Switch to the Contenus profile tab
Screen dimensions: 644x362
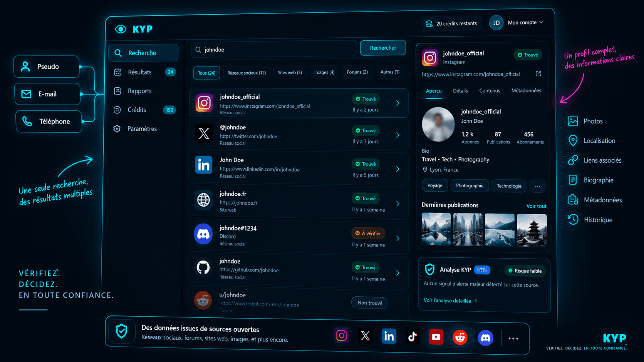[490, 91]
